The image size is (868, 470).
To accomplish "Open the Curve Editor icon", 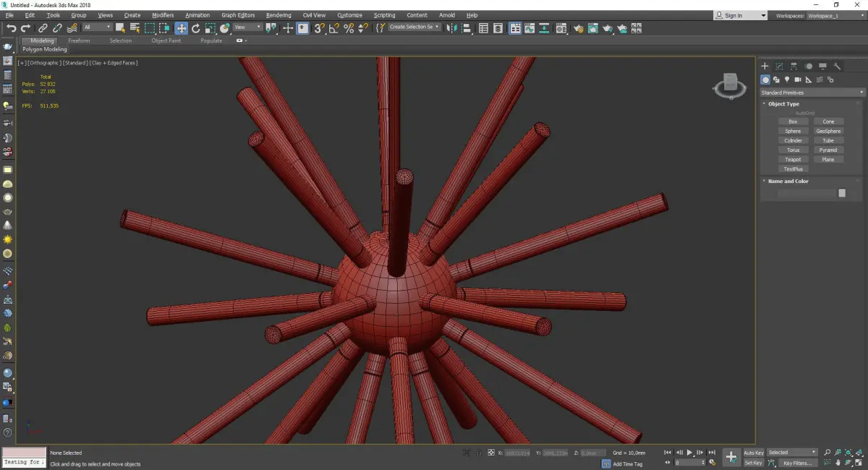I will 529,28.
